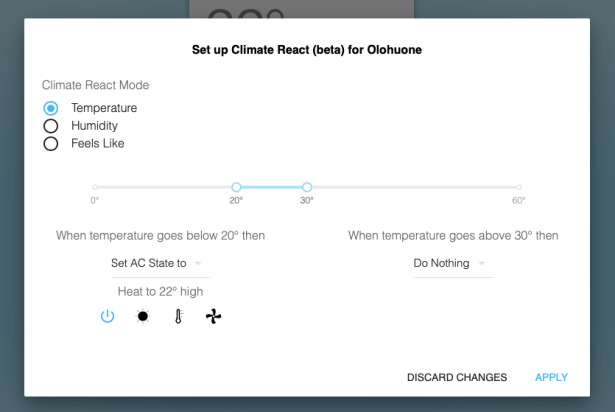
Task: Click the slider's 0° left endpoint
Action: (95, 187)
